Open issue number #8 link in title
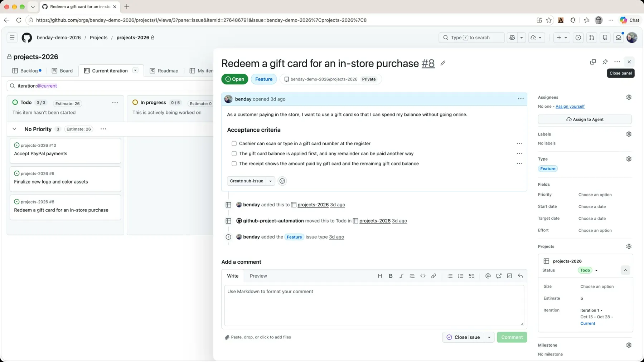 [428, 63]
